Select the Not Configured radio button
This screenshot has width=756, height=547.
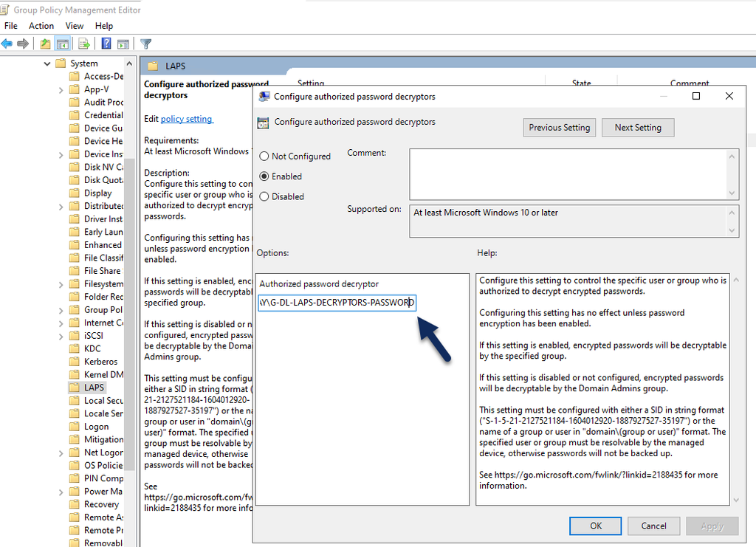[x=264, y=156]
